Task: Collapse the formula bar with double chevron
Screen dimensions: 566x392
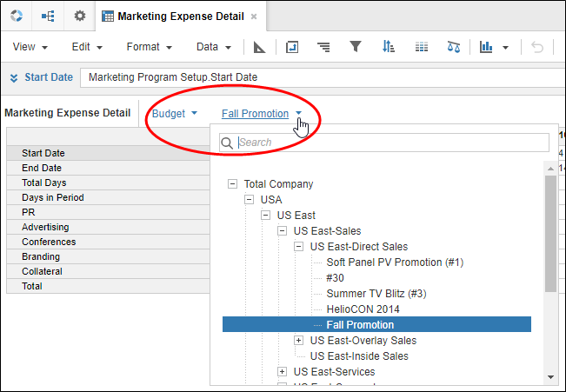Action: click(x=14, y=78)
